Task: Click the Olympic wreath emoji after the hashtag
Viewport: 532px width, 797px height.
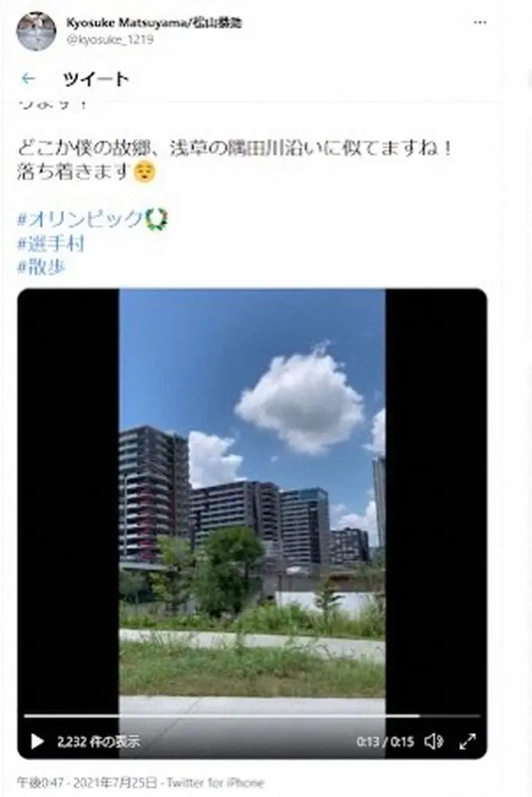Action: (x=157, y=220)
